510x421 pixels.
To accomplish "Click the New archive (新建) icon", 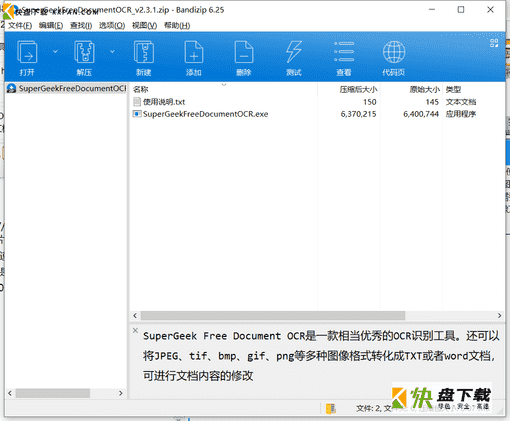I will 144,52.
